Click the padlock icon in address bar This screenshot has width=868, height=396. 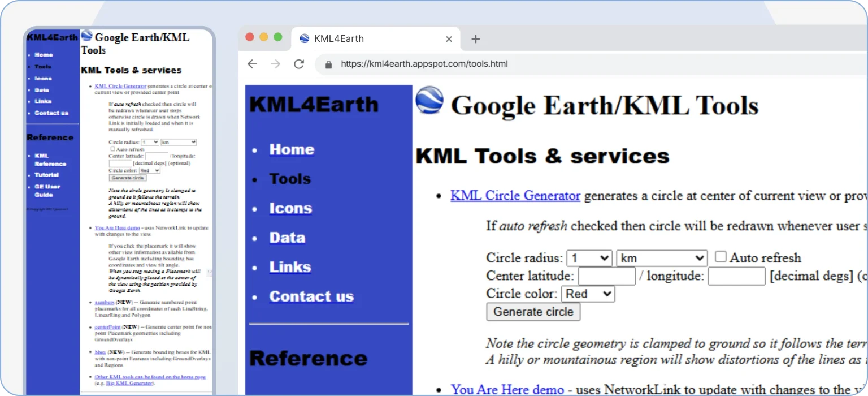(328, 64)
